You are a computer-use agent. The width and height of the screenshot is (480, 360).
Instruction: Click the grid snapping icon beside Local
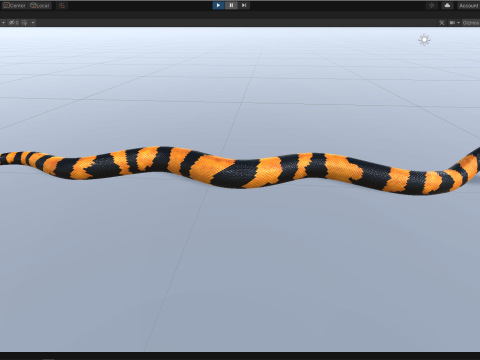click(62, 6)
